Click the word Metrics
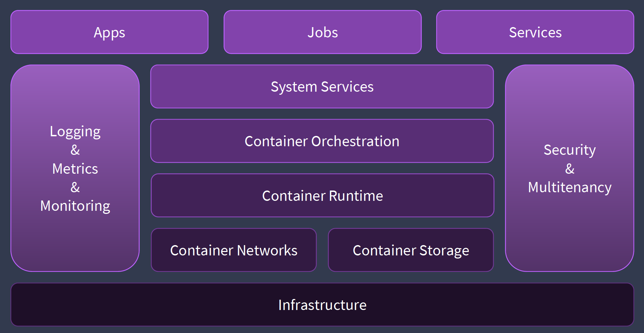644x333 pixels. 75,169
